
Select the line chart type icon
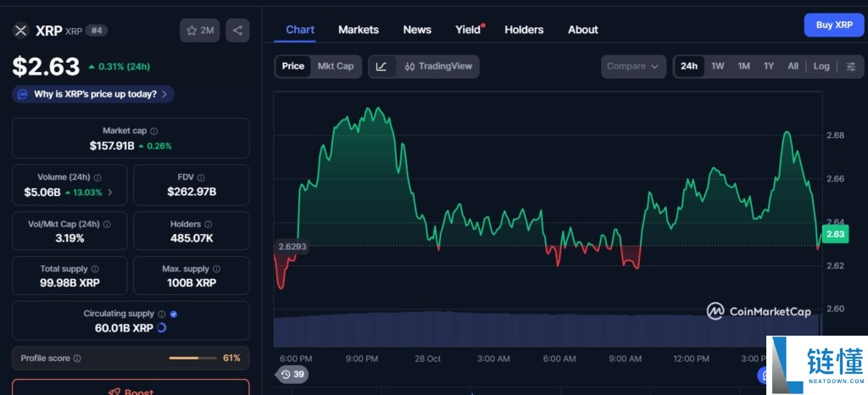click(x=381, y=66)
